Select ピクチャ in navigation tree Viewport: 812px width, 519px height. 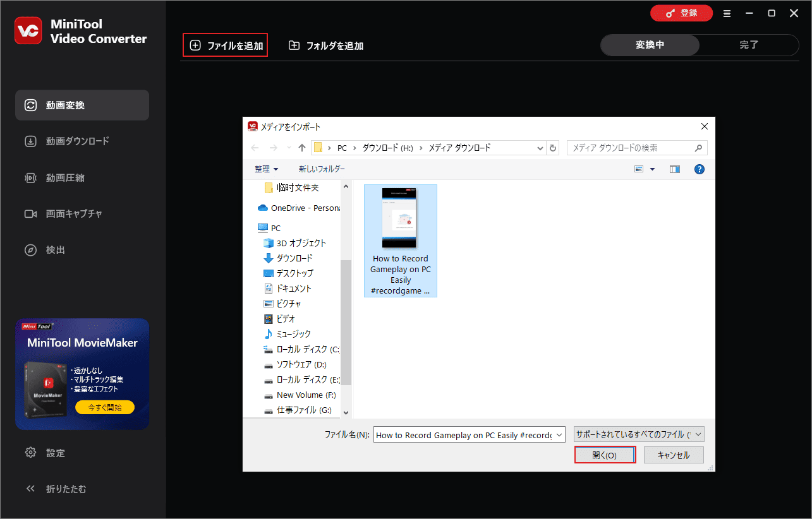click(x=282, y=304)
